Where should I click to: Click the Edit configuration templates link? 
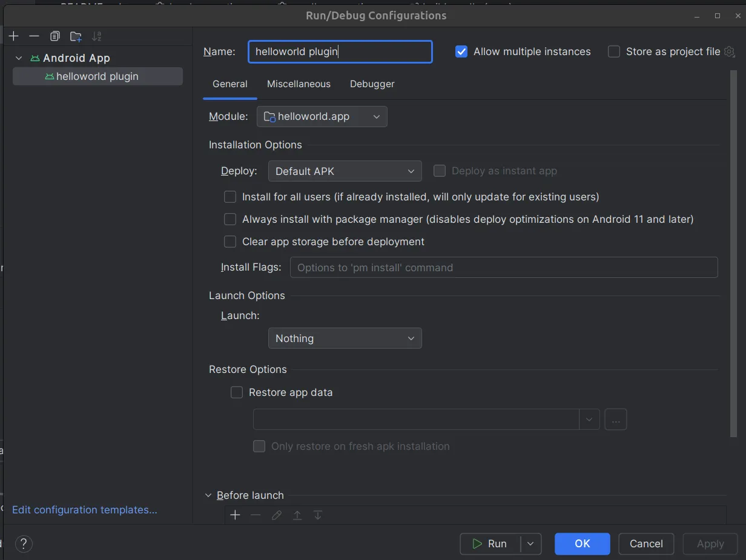85,510
